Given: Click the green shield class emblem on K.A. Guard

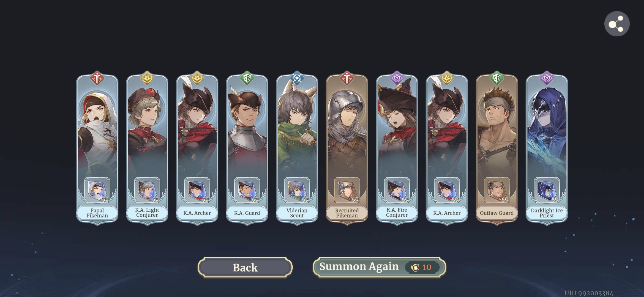Looking at the screenshot, I should click(x=247, y=78).
